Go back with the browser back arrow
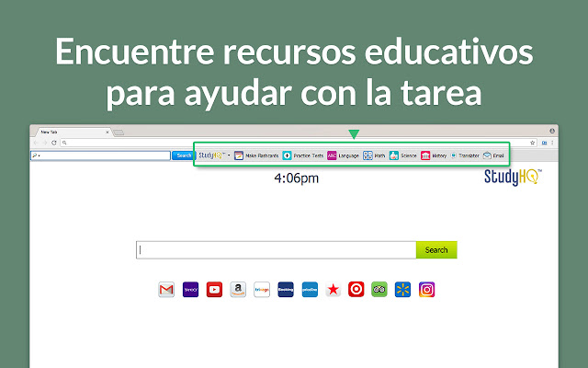 tap(36, 143)
